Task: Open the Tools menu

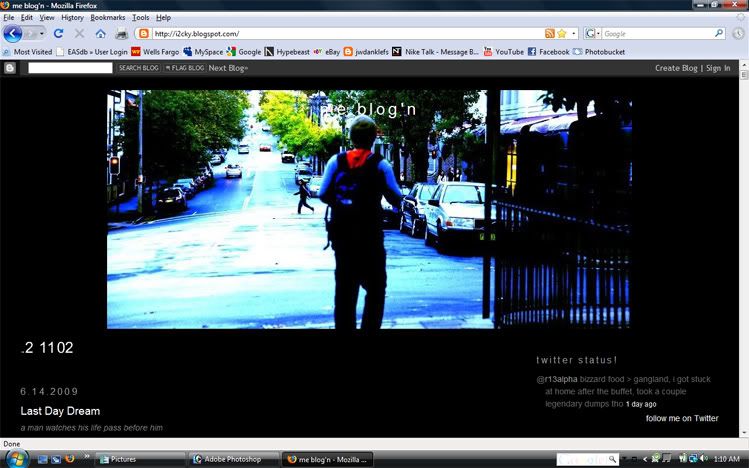Action: 140,18
